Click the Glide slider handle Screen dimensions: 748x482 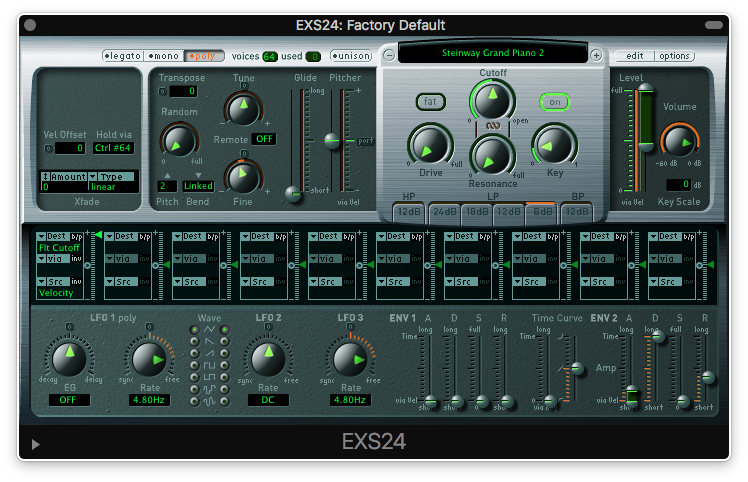294,193
